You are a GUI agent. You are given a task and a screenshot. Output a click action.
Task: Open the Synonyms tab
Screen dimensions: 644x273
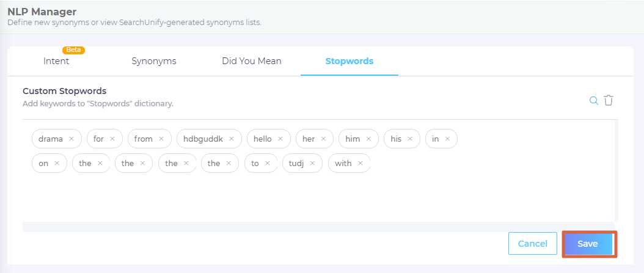[x=154, y=61]
